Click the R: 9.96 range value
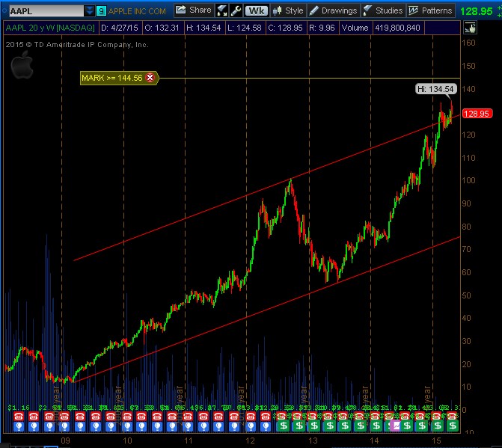This screenshot has width=502, height=448. tap(322, 28)
